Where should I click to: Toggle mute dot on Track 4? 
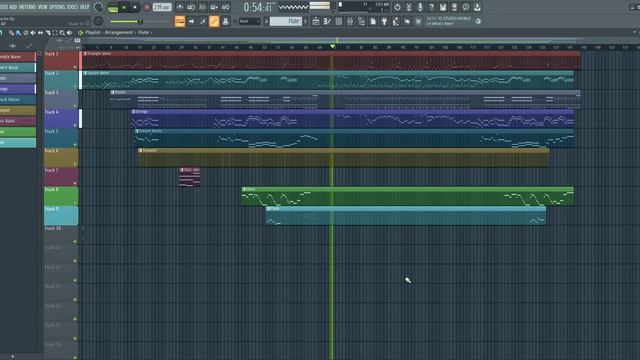tap(75, 125)
